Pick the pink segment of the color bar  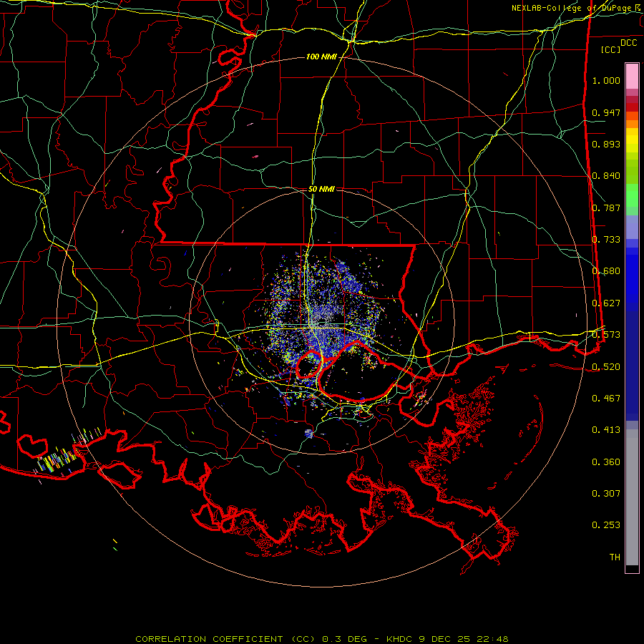click(632, 77)
